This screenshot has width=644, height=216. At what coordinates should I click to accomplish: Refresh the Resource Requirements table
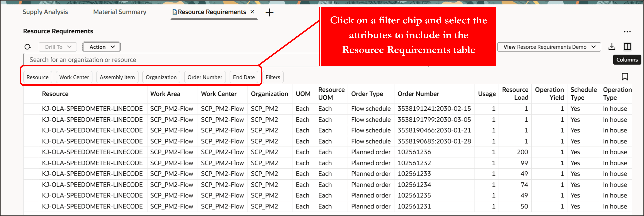28,47
